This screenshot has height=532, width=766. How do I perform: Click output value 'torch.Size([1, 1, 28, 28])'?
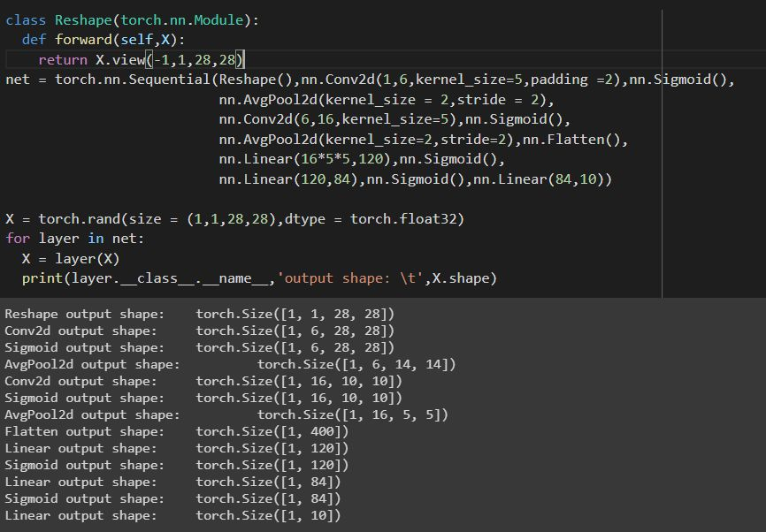(295, 314)
